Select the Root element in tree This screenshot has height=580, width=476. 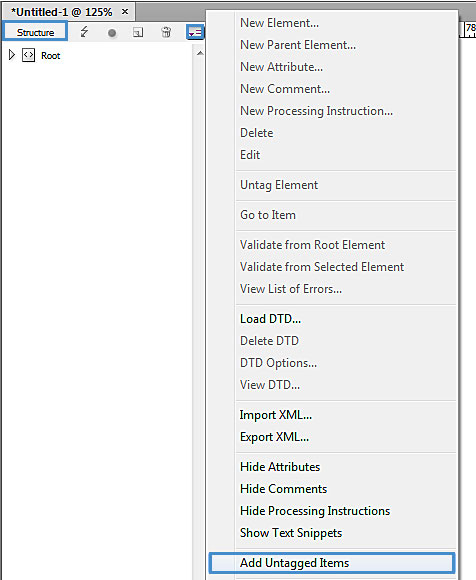click(x=50, y=56)
